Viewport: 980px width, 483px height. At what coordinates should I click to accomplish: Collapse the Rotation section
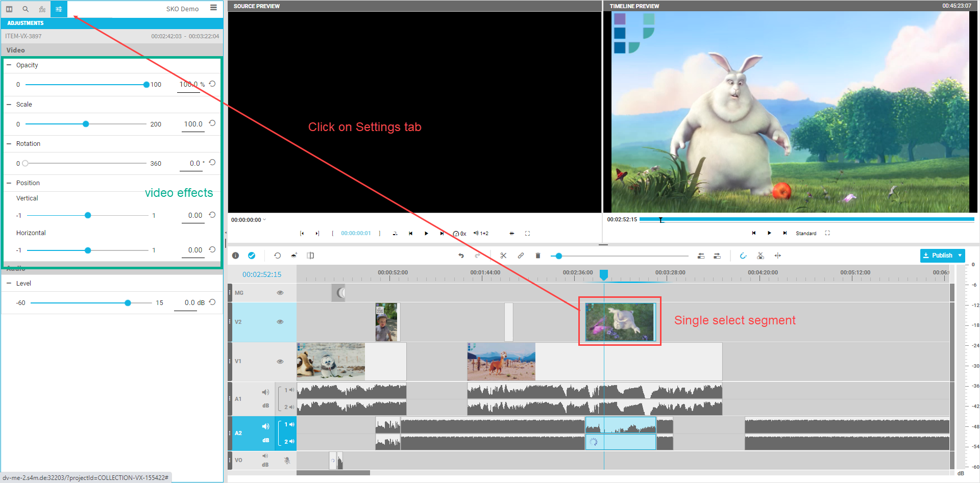[9, 144]
